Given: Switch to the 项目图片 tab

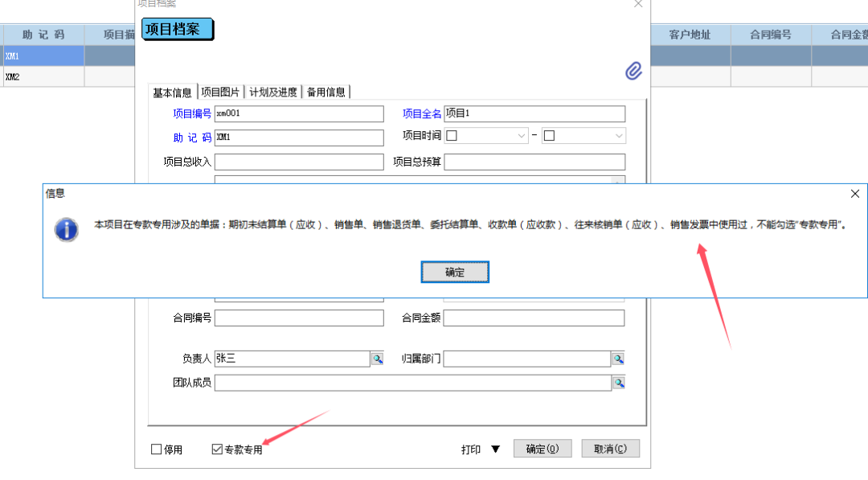Looking at the screenshot, I should point(220,92).
